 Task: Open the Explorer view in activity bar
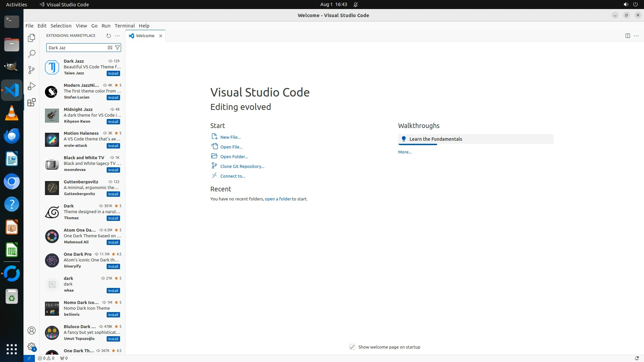coord(32,38)
